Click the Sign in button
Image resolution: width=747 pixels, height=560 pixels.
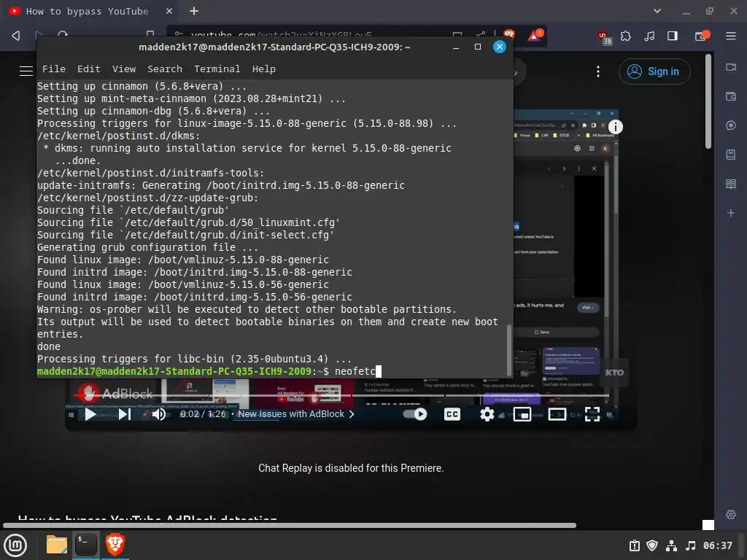click(x=654, y=71)
